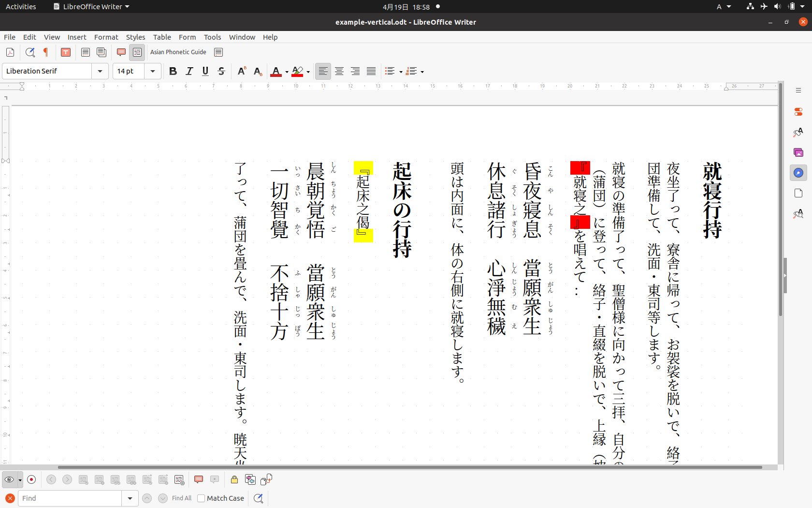Apply the red font color swatch
The width and height of the screenshot is (812, 508).
click(x=276, y=72)
